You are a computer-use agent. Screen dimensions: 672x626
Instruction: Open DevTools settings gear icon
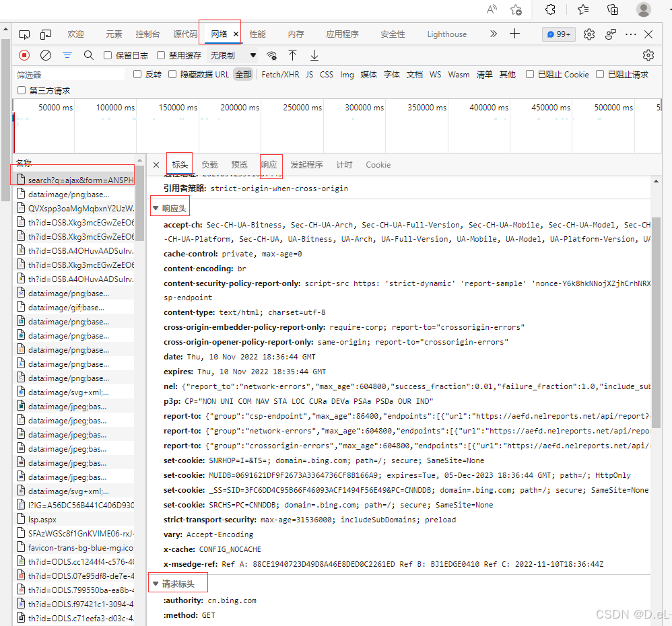pyautogui.click(x=589, y=34)
